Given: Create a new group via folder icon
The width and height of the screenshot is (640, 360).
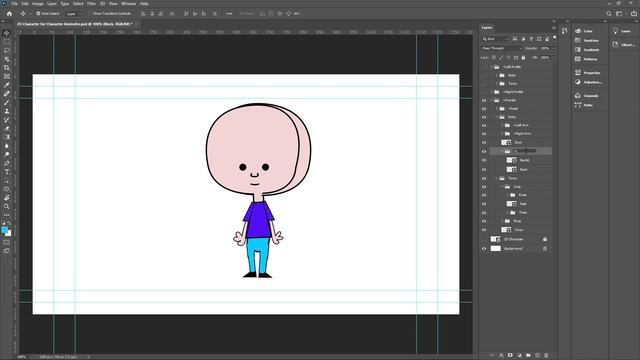Looking at the screenshot, I should pos(528,356).
